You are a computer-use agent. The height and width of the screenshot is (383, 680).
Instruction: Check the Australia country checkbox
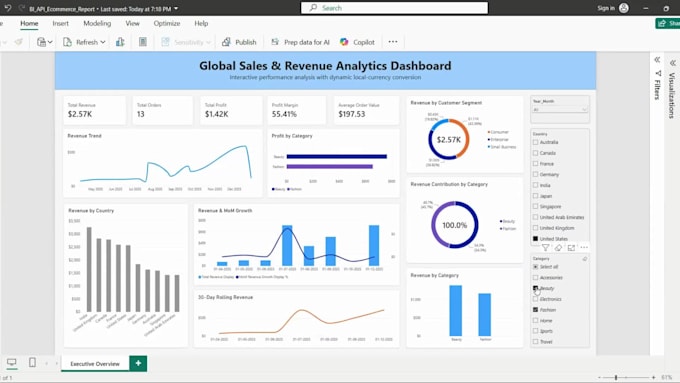coord(536,142)
